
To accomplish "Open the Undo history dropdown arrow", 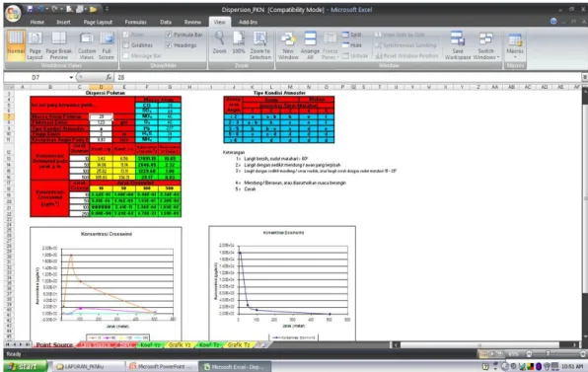I will (47, 9).
